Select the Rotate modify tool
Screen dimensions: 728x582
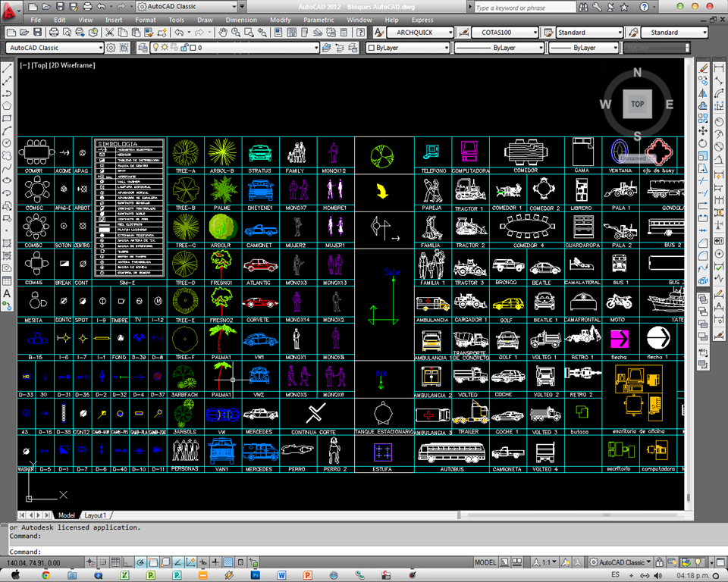point(704,143)
